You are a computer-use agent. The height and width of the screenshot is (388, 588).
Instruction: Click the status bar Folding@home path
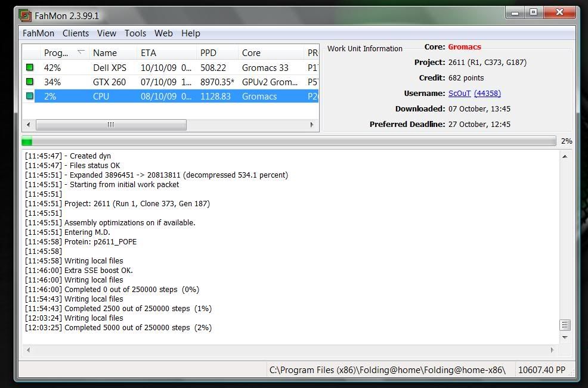point(388,370)
